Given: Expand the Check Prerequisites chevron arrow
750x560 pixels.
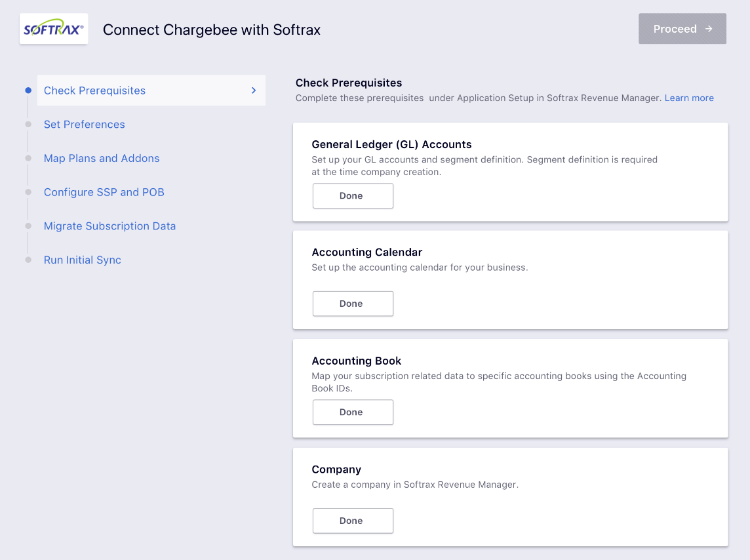Looking at the screenshot, I should [254, 90].
